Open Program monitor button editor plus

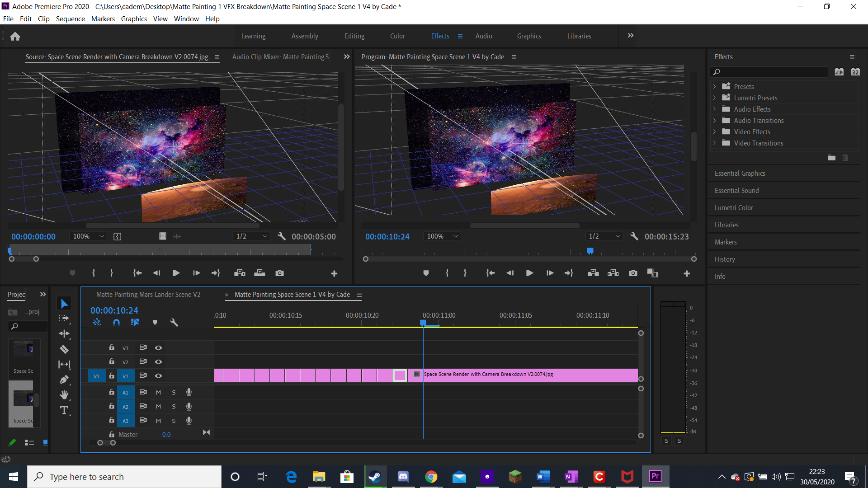click(687, 273)
